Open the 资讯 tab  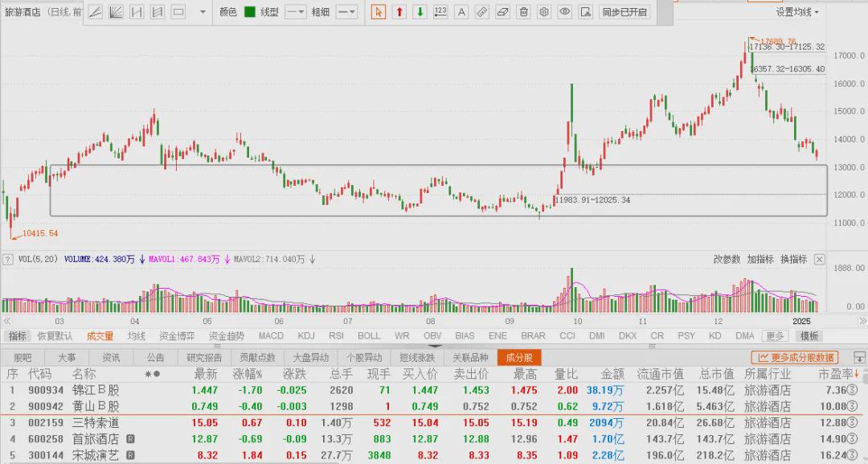click(x=111, y=358)
